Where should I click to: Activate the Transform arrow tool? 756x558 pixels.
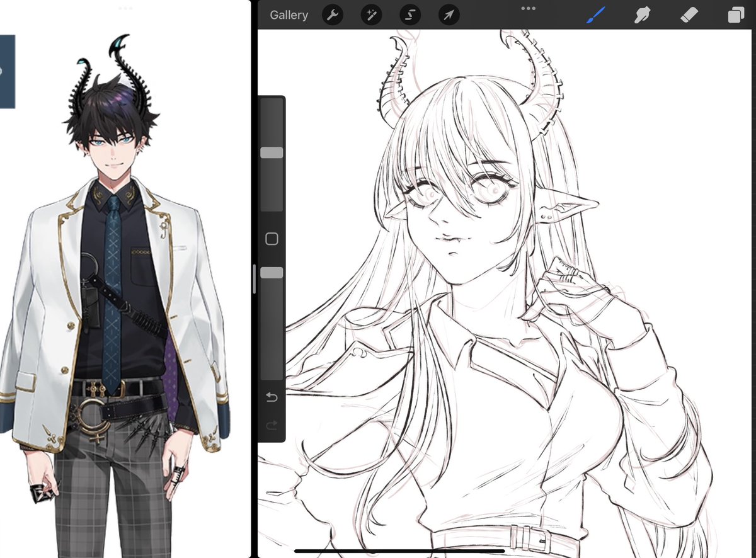pyautogui.click(x=449, y=16)
